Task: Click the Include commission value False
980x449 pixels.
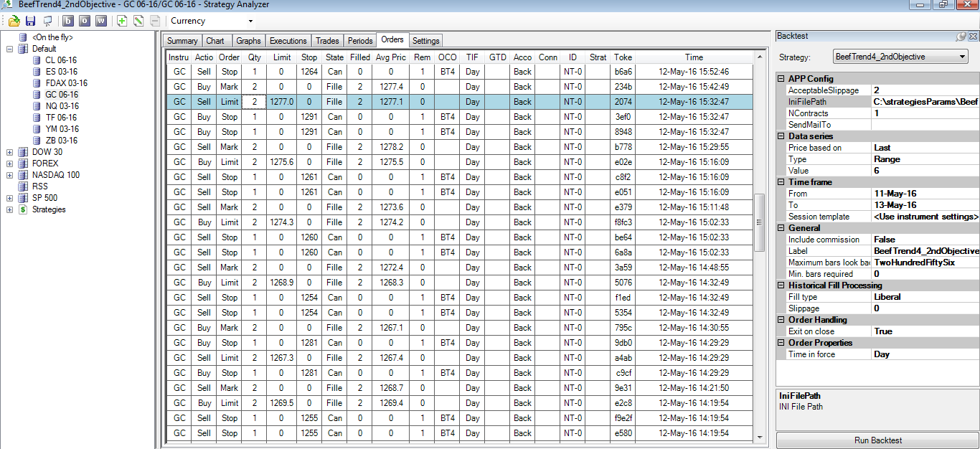Action: point(925,240)
